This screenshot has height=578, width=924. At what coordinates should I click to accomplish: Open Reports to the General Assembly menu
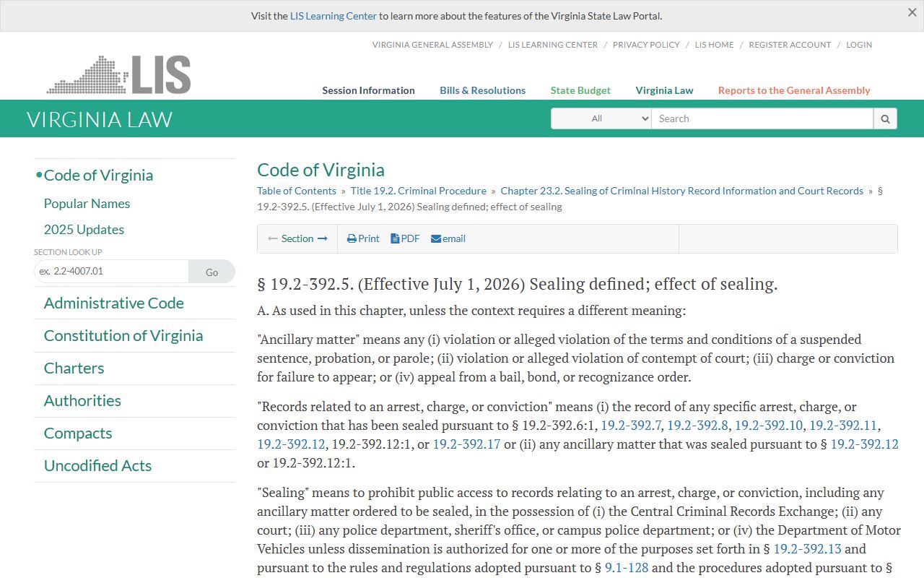click(794, 90)
